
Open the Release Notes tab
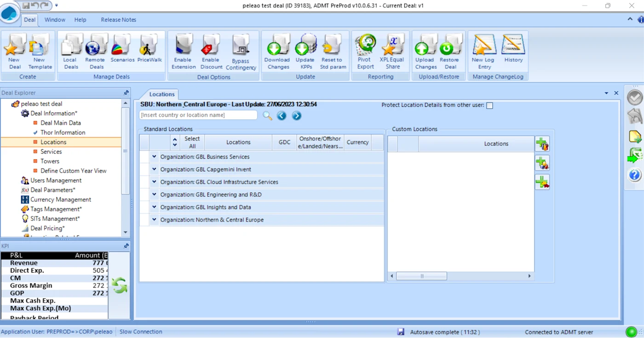click(x=119, y=20)
